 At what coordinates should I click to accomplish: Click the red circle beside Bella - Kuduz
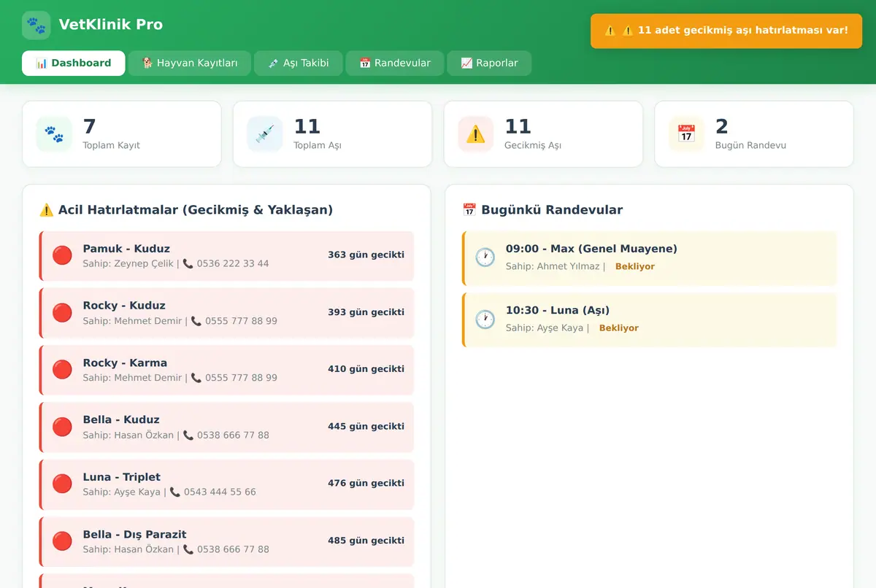[x=62, y=427]
